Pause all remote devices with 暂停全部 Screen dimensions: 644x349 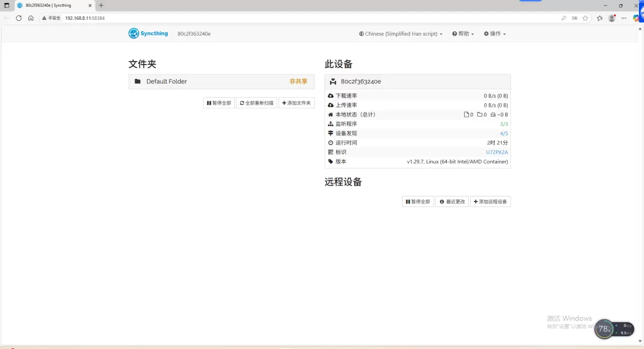pos(418,202)
